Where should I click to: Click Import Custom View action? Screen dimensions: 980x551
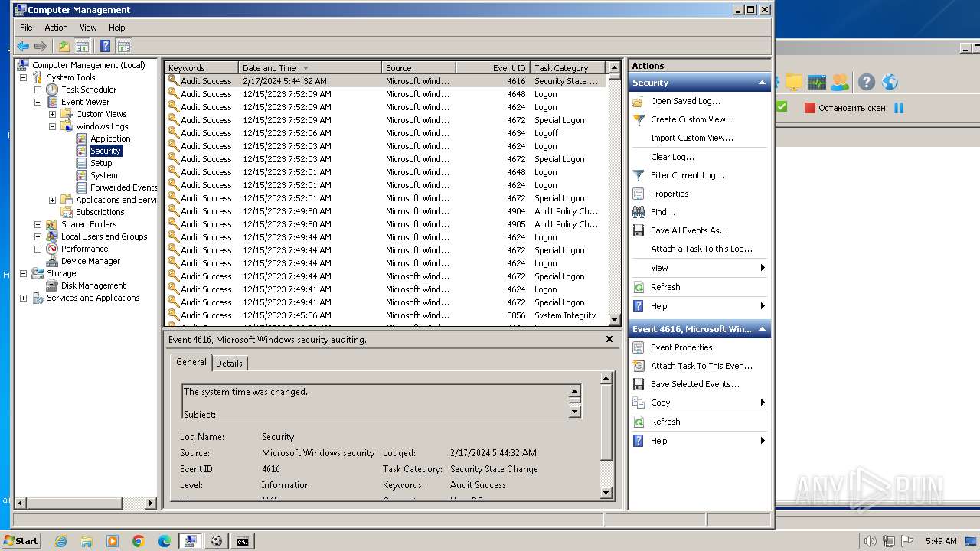point(692,138)
